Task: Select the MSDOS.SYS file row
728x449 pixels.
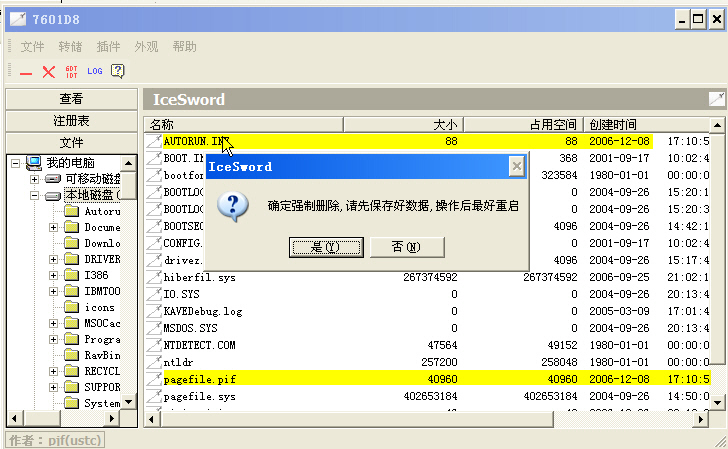Action: pos(427,328)
